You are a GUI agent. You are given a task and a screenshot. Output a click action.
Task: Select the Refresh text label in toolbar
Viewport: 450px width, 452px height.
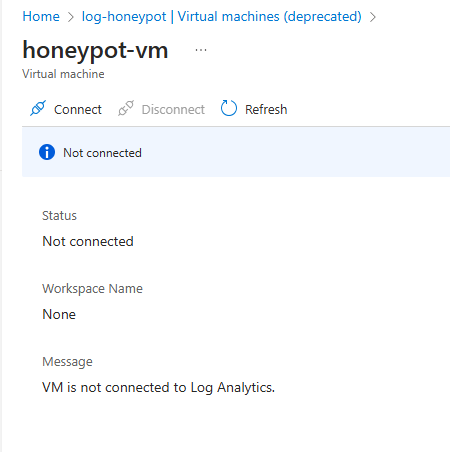click(x=266, y=109)
